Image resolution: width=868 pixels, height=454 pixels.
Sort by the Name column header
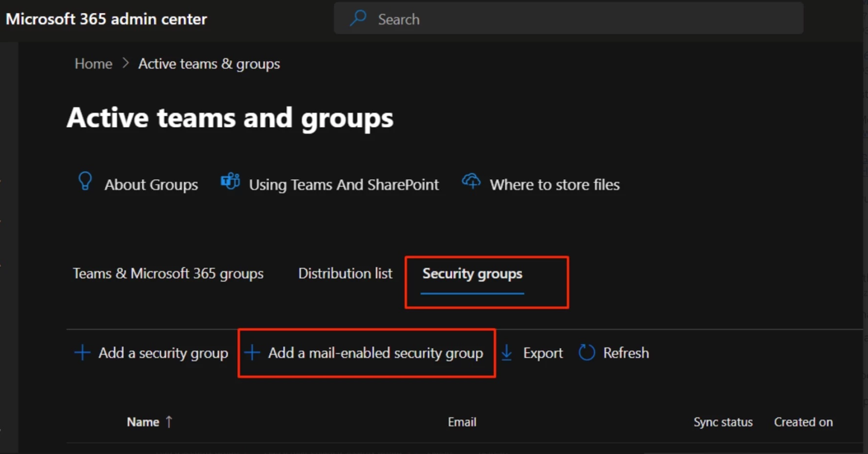coord(143,422)
